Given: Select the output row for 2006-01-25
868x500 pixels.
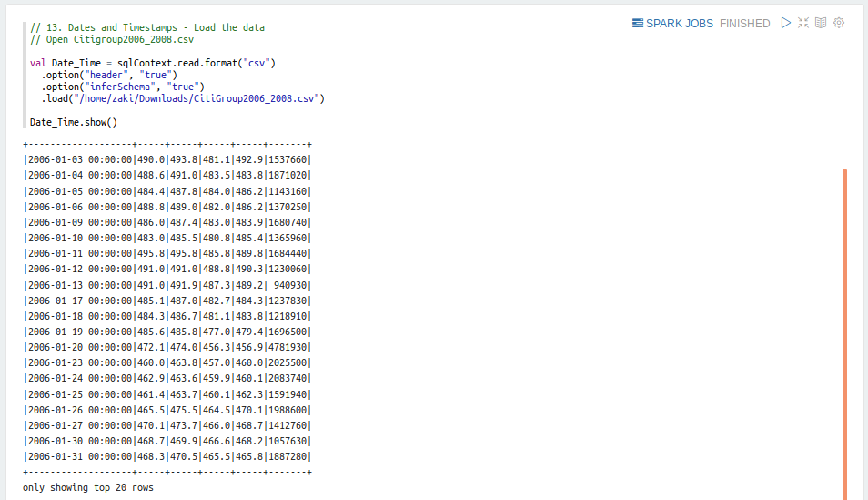Looking at the screenshot, I should (x=167, y=394).
